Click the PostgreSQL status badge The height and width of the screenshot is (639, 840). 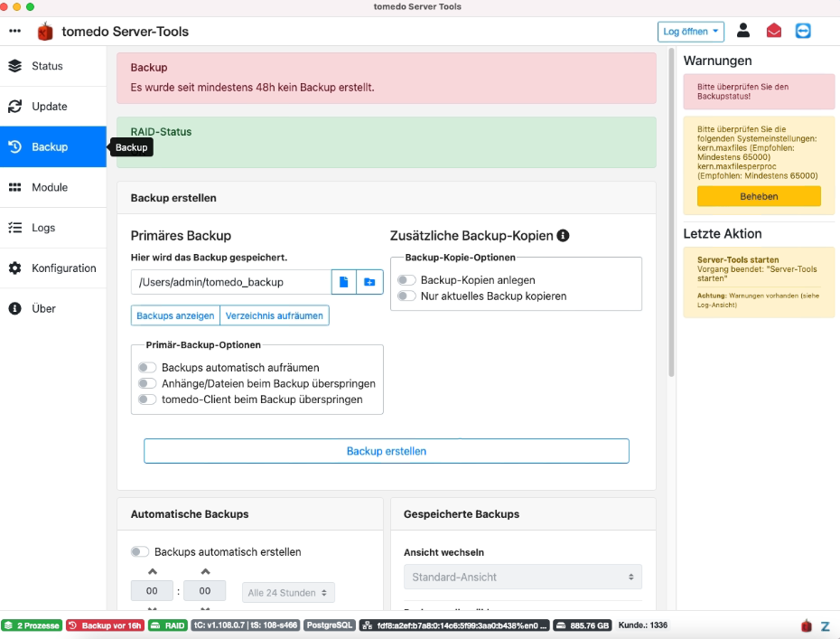point(330,625)
